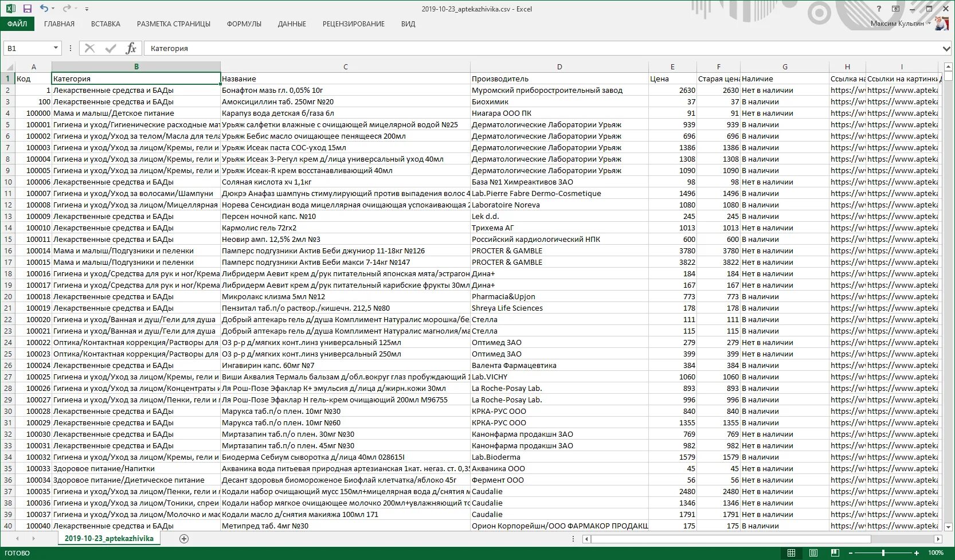Select column A header
Screen dimensions: 955x560
(33, 66)
